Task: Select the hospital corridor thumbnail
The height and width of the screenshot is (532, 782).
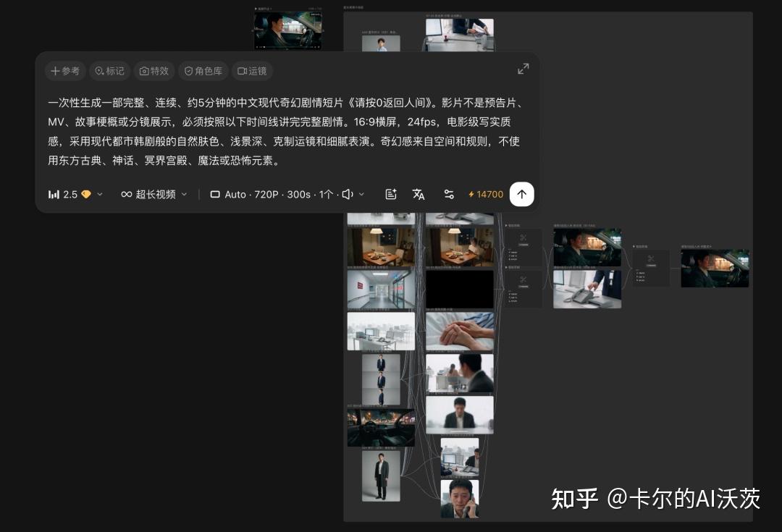Action: [x=381, y=290]
